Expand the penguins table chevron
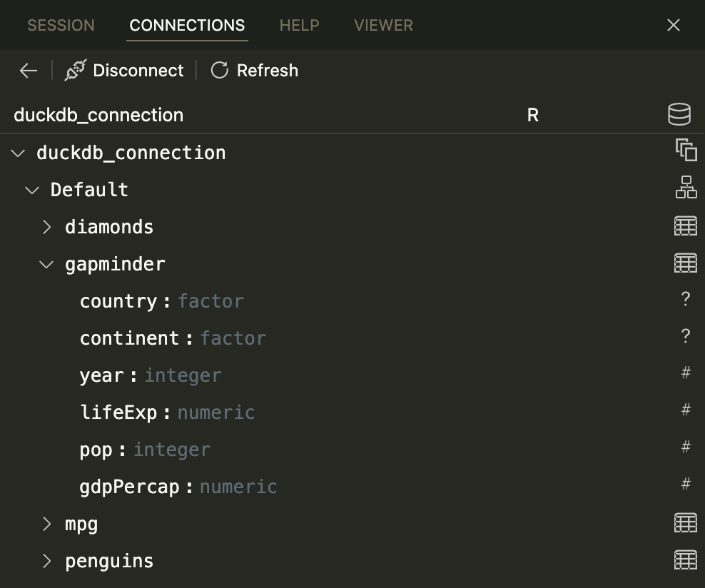 [47, 561]
